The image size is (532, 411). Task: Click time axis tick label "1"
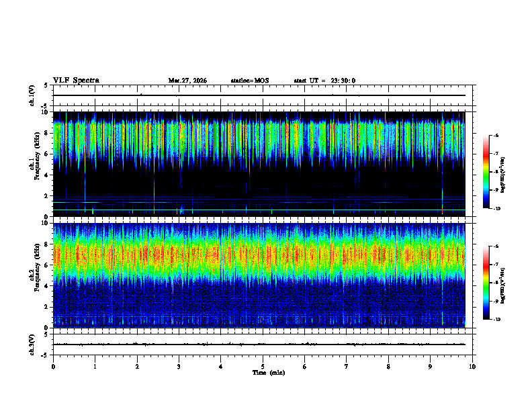(x=95, y=367)
